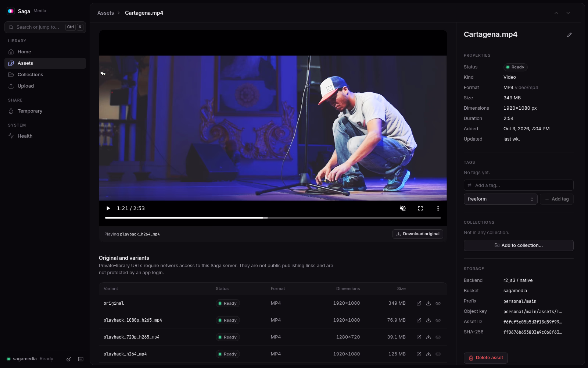This screenshot has width=588, height=368.
Task: Open the Add to collection picker
Action: click(x=519, y=245)
